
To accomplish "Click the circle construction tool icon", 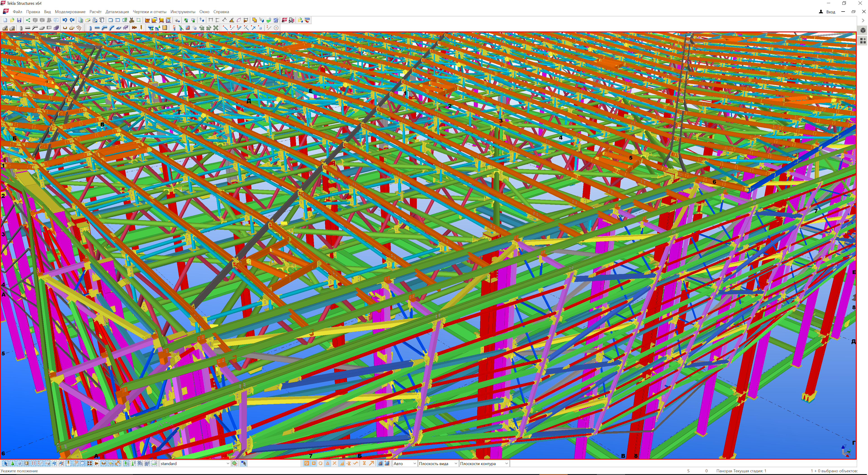I will [276, 28].
